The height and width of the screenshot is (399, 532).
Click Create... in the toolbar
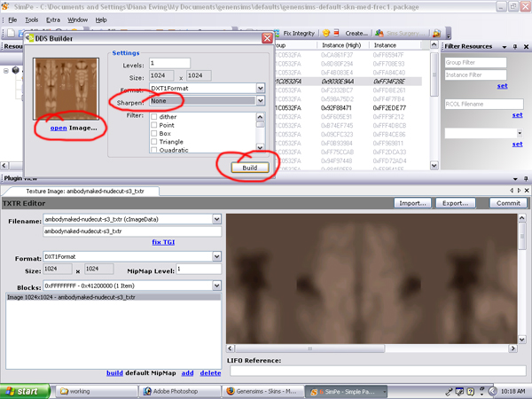click(356, 34)
